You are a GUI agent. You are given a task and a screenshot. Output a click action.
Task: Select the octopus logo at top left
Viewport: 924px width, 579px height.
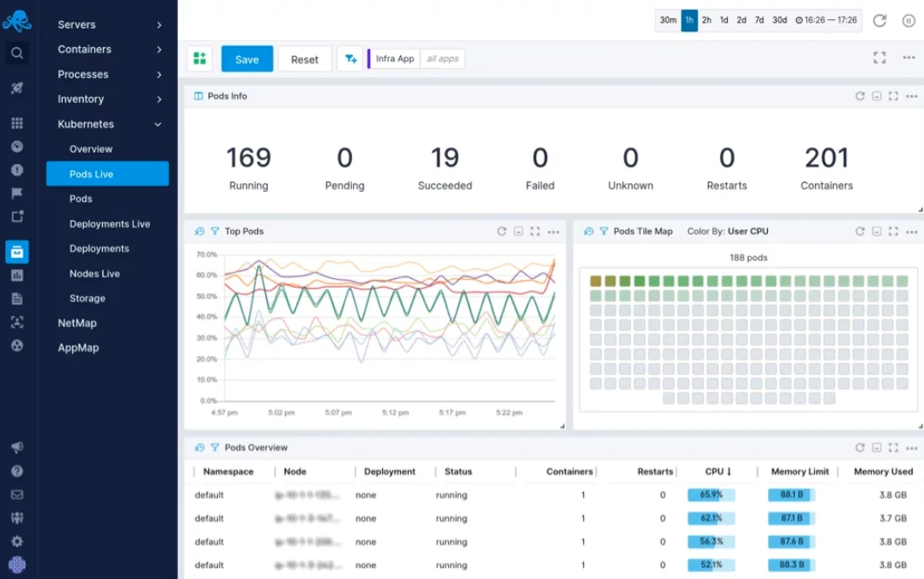coord(17,19)
